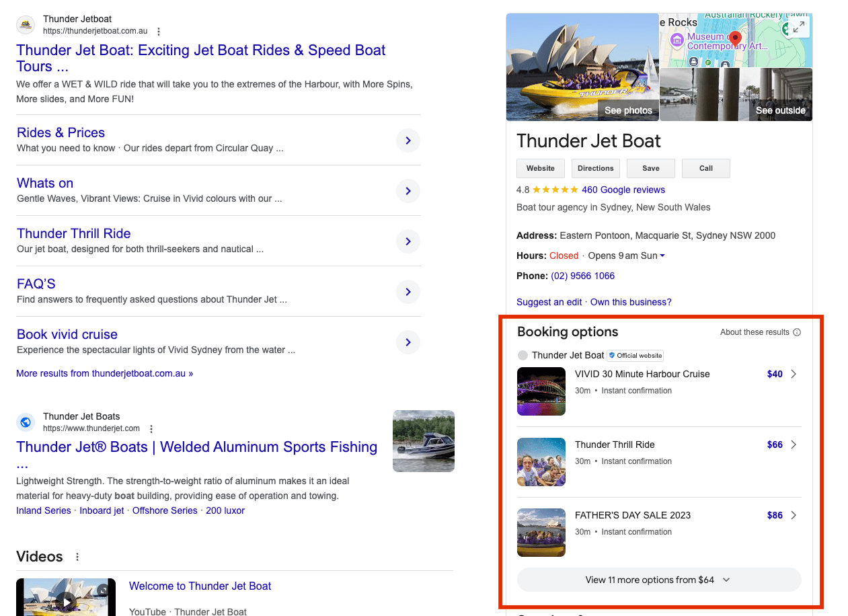The height and width of the screenshot is (616, 848).
Task: Click the map thumbnail showing The Rocks
Action: point(736,40)
